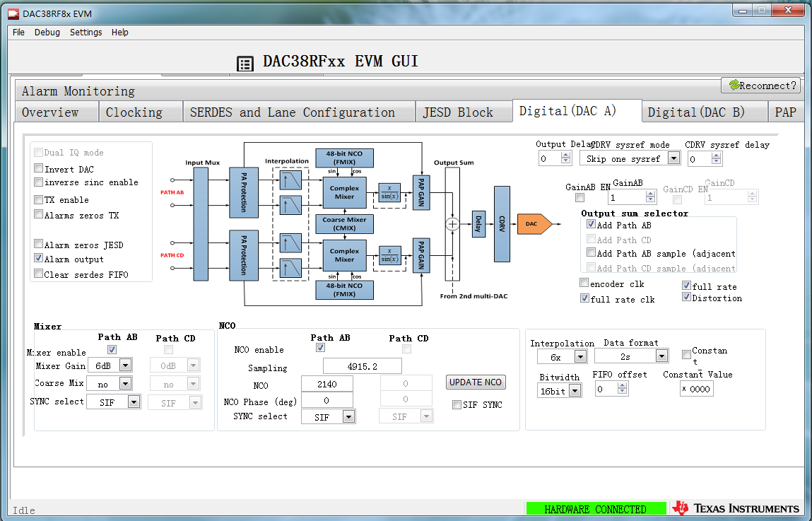Toggle Mixer enable for Path AB
This screenshot has width=812, height=521.
click(x=112, y=350)
